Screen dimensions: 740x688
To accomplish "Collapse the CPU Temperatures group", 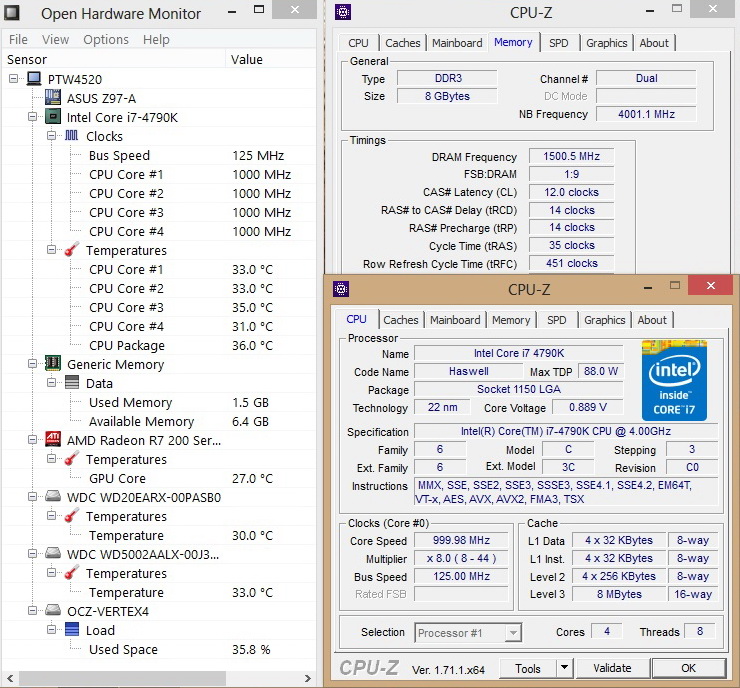I will (51, 249).
